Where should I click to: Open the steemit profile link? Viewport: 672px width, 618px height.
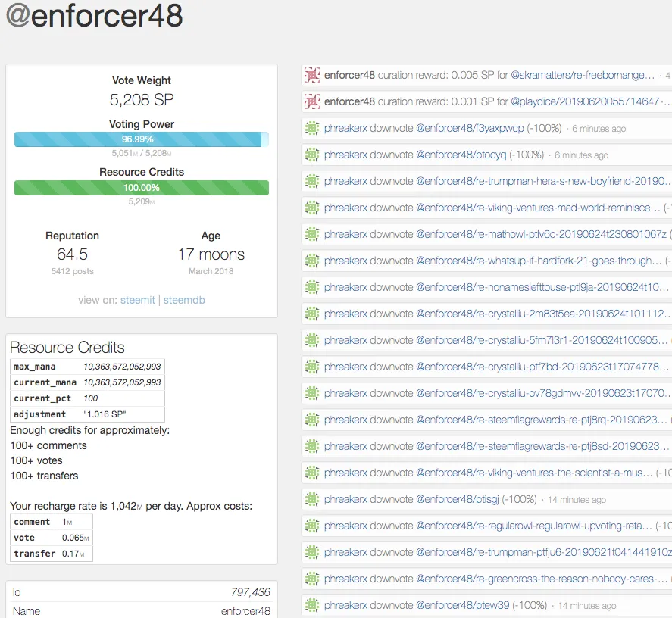coord(138,300)
